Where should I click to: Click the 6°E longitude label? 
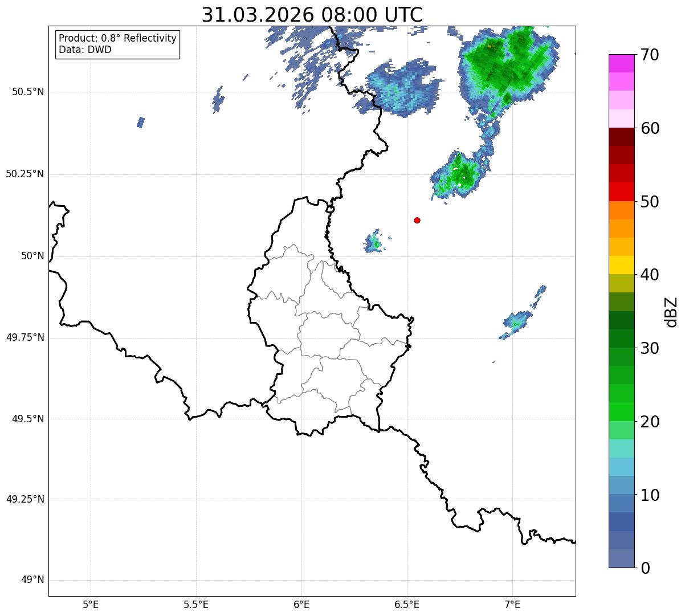pos(301,604)
